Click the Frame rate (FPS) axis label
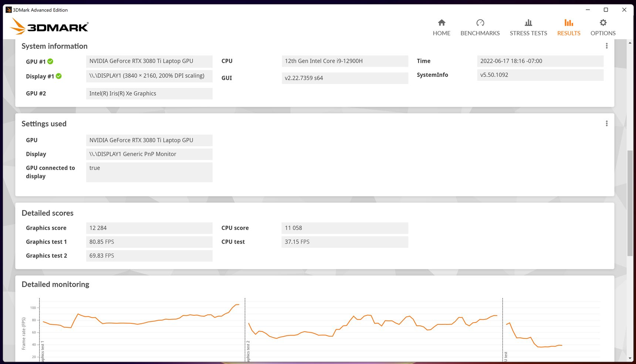This screenshot has height=364, width=636. 24,334
